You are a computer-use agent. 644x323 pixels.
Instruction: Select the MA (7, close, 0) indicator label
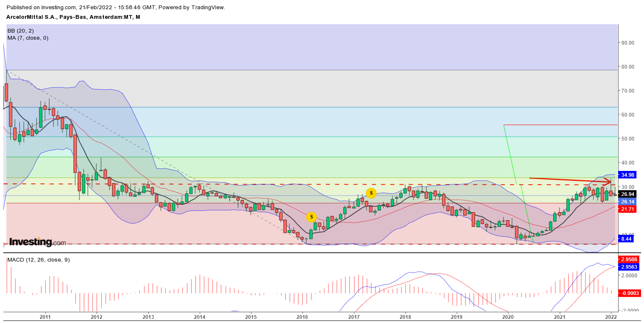pyautogui.click(x=28, y=38)
